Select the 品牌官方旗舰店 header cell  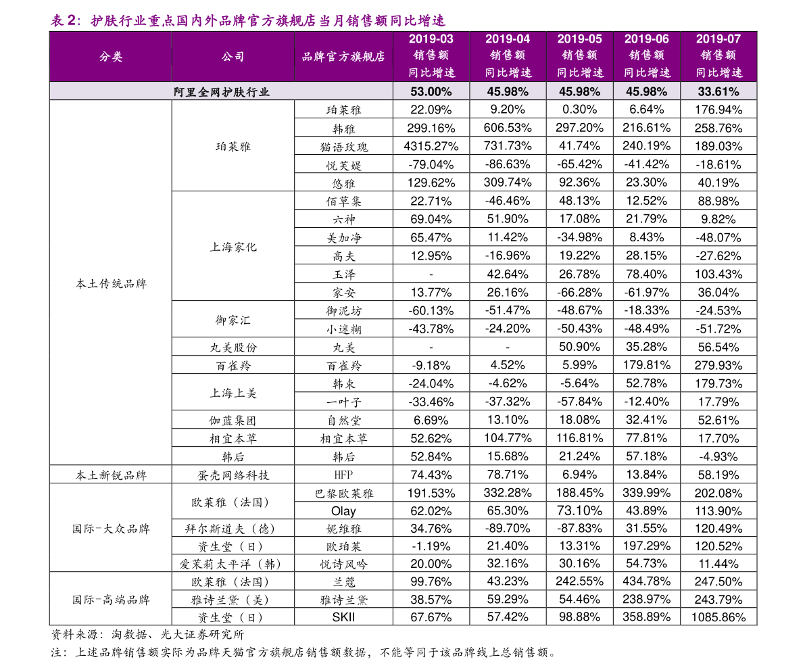coord(343,57)
